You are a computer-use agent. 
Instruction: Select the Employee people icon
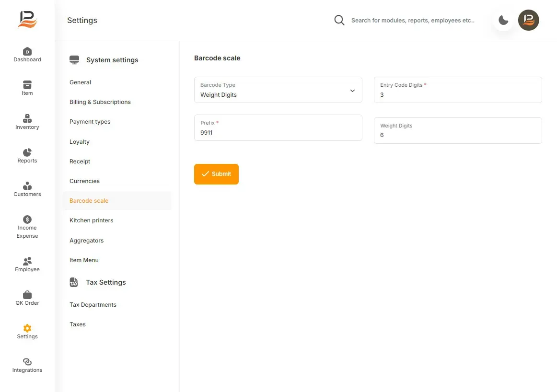tap(27, 261)
